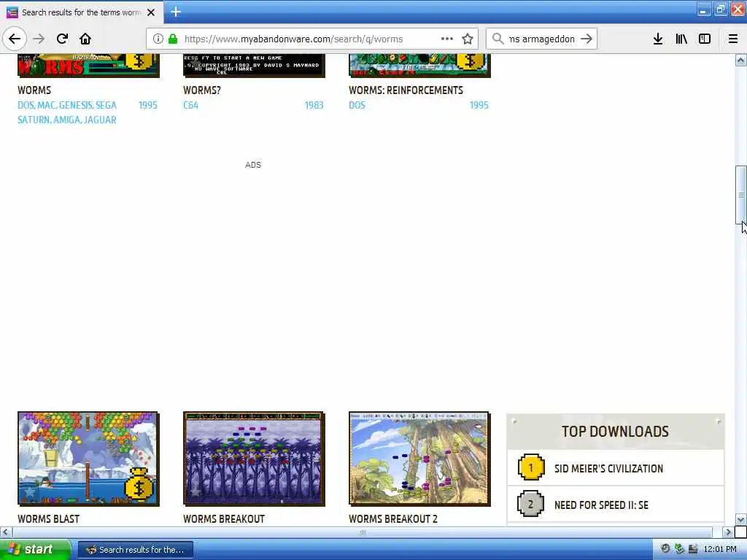Click Search results taskbar button
747x560 pixels.
pos(135,550)
